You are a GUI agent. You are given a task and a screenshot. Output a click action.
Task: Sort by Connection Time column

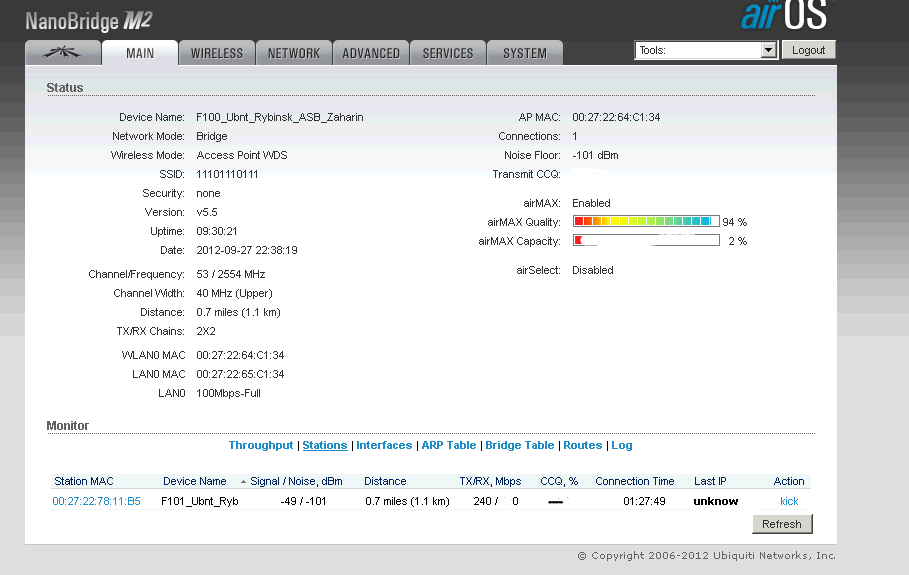click(634, 481)
